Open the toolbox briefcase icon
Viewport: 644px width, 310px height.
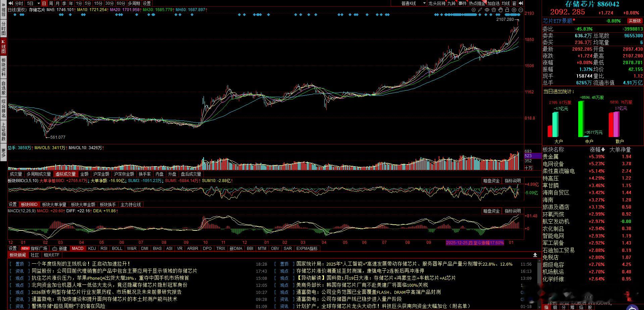point(494,10)
